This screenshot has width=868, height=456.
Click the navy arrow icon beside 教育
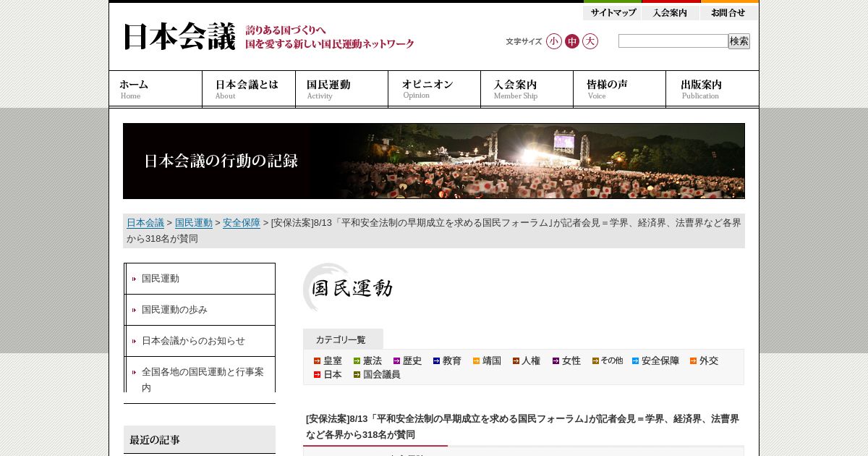click(x=436, y=360)
